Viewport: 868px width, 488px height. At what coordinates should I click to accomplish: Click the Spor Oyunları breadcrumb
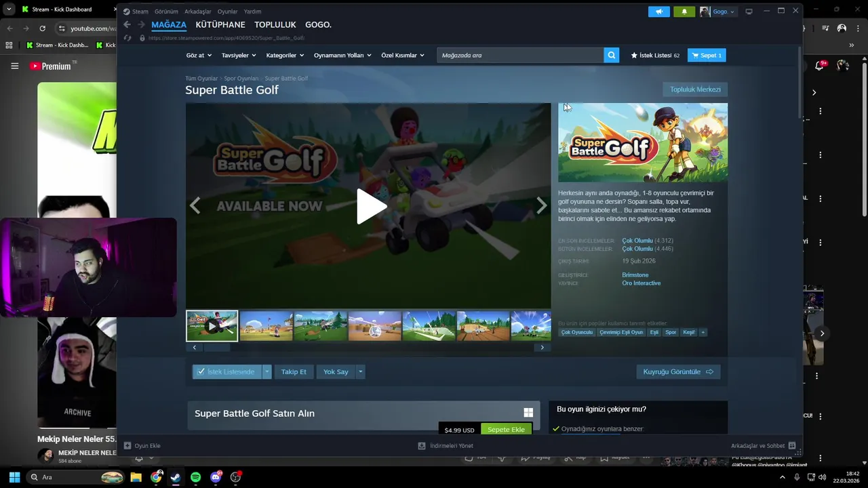point(241,79)
